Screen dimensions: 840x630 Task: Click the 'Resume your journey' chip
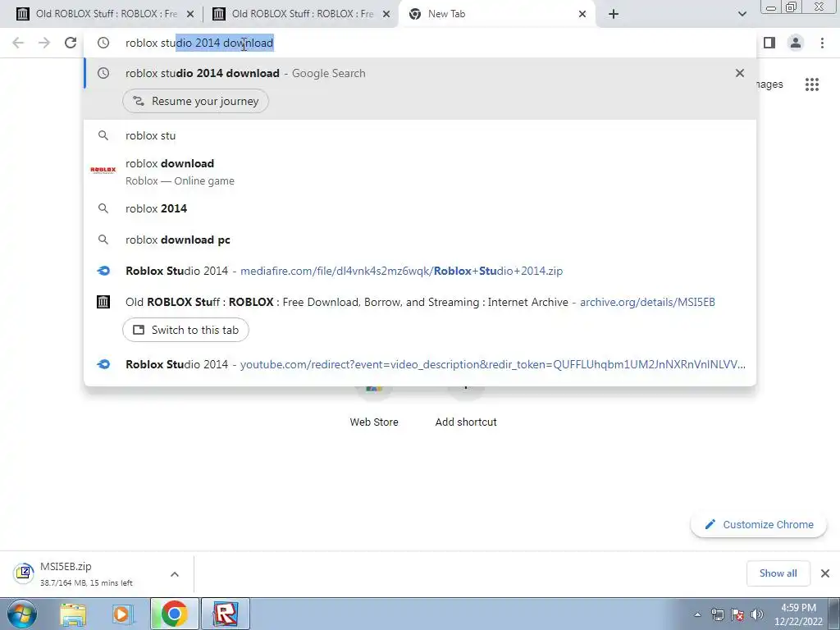[x=195, y=101]
